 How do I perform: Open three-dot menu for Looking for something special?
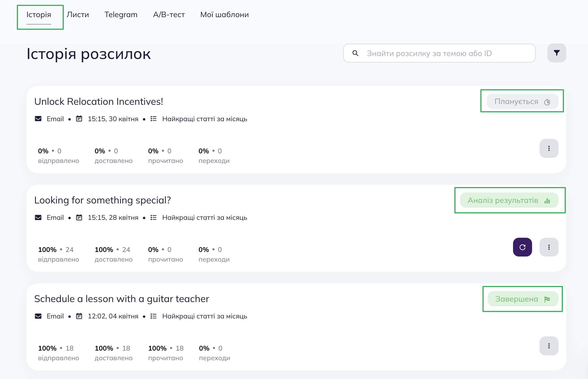pos(549,247)
